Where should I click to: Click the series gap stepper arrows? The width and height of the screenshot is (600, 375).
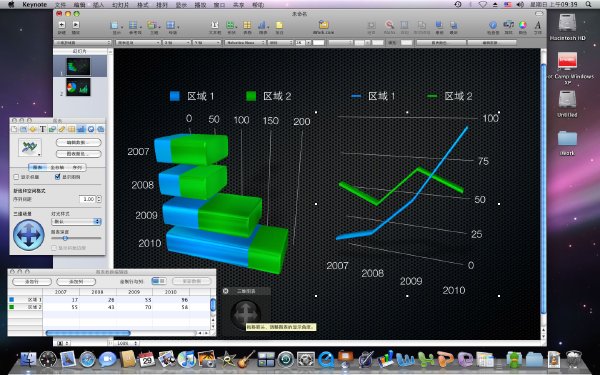pyautogui.click(x=99, y=199)
